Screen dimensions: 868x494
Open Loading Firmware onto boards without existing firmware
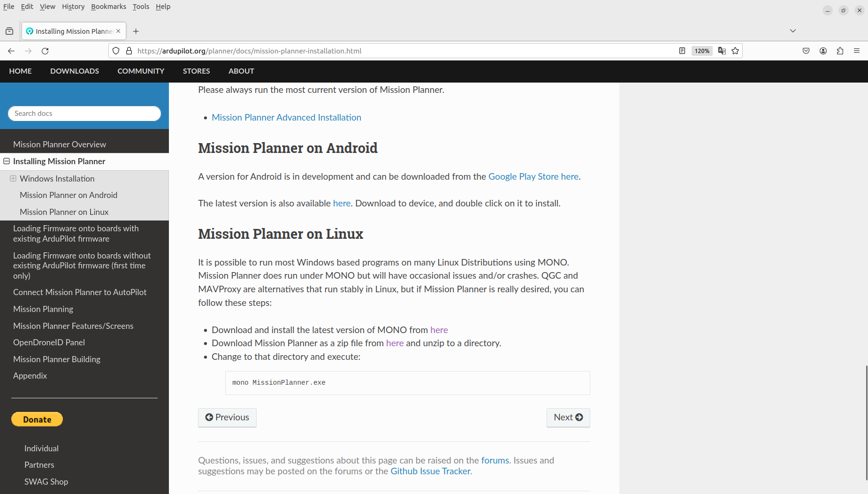tap(82, 266)
